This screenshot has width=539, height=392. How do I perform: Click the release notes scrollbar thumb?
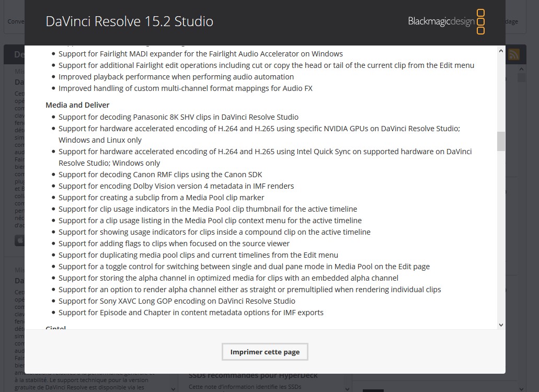click(x=501, y=141)
